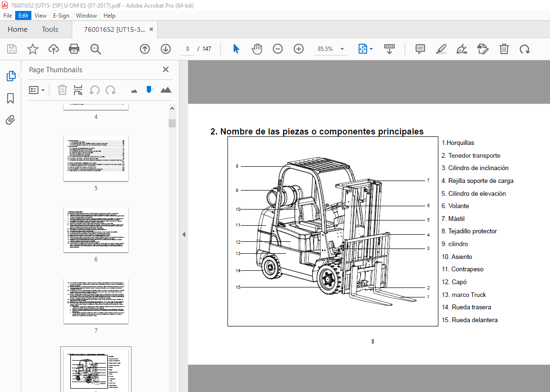Viewport: 550px width, 392px height.
Task: Click legend entry '10. Asiento'
Action: (x=457, y=257)
